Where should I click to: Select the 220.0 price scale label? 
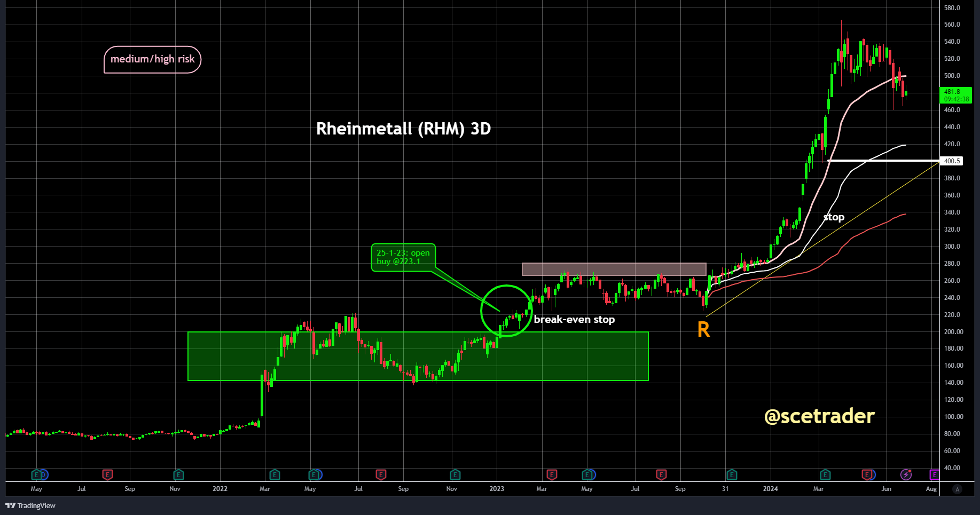[x=952, y=315]
